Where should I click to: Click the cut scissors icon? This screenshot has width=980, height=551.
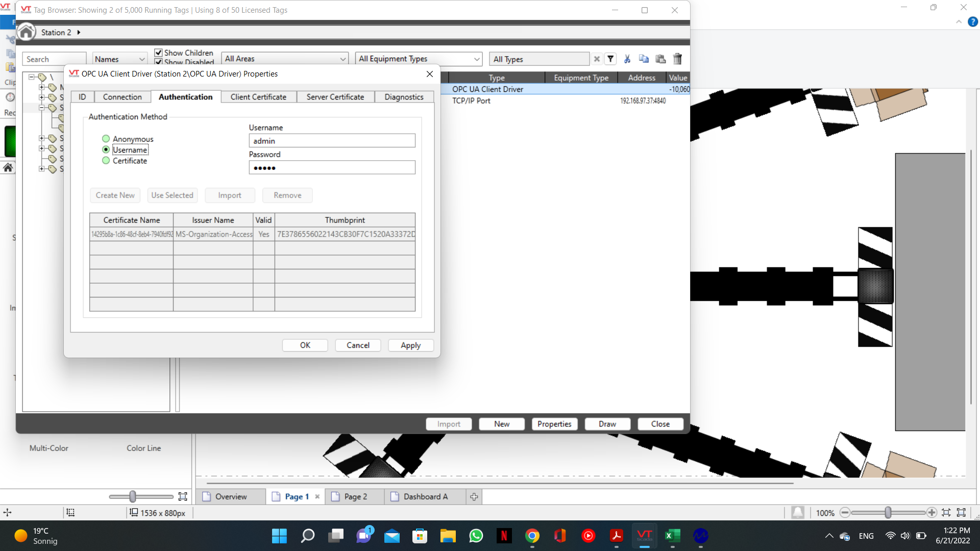pos(627,59)
